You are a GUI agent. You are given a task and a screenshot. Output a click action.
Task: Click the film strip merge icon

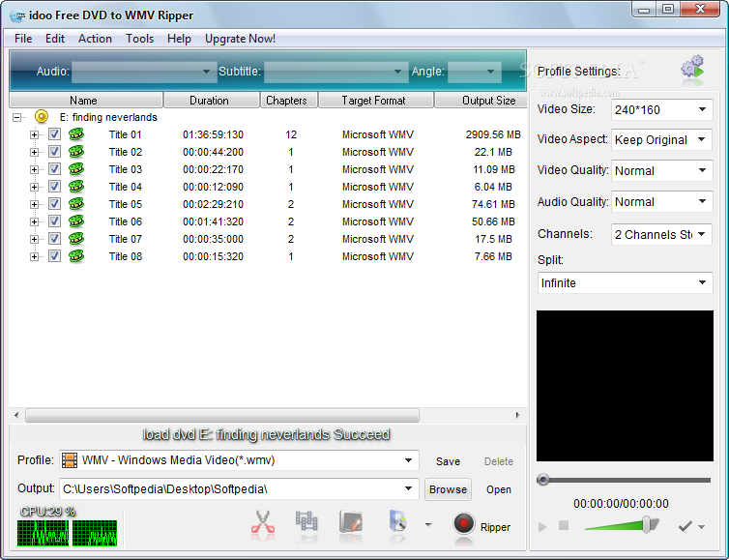306,522
